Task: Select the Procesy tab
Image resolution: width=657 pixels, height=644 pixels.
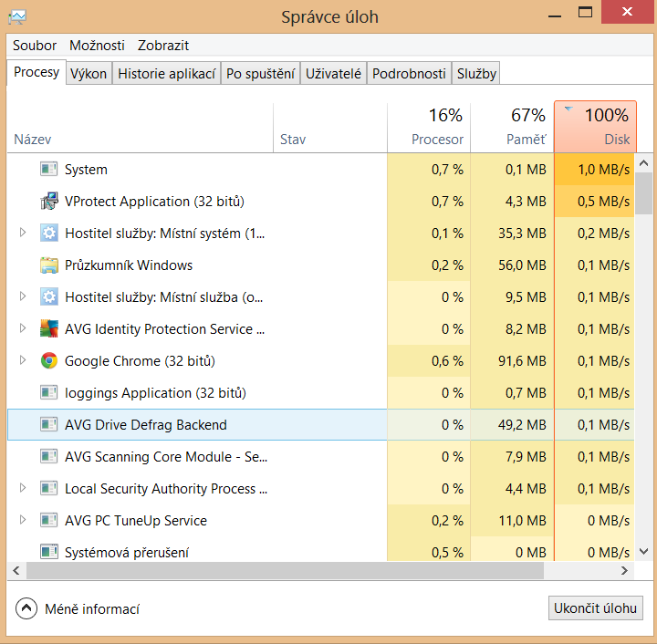Action: tap(36, 72)
